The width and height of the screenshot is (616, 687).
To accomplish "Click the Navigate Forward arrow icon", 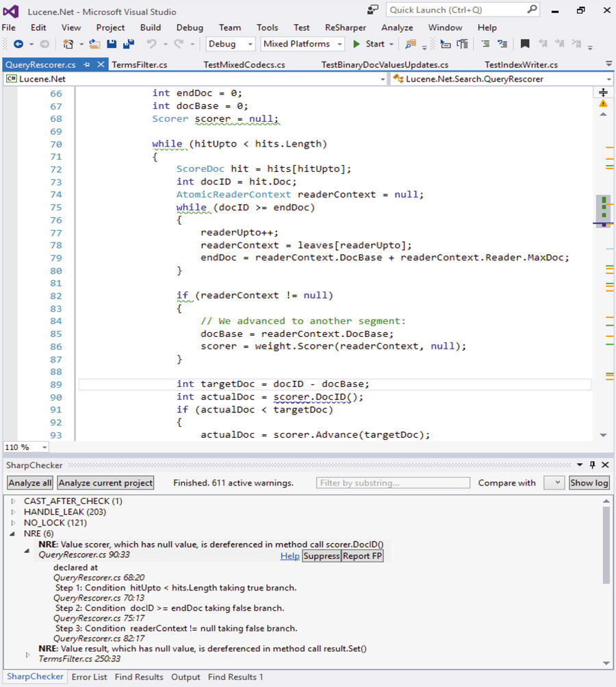I will (44, 44).
